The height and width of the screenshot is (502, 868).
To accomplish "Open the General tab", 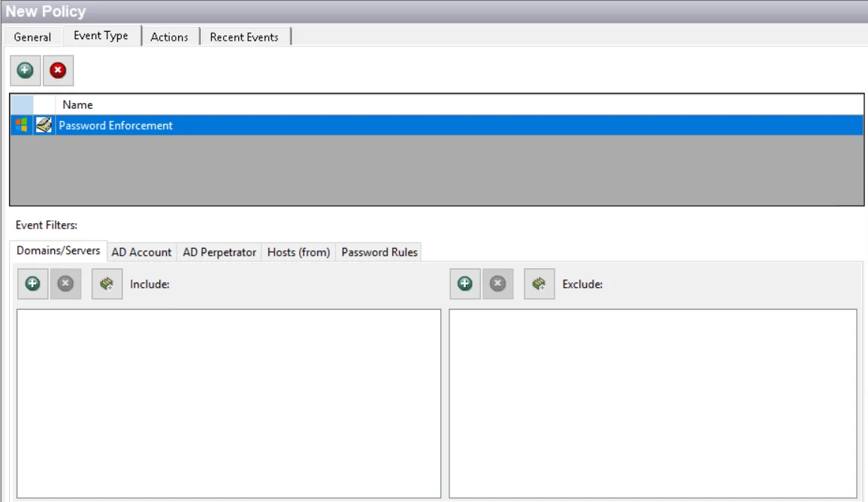I will tap(32, 37).
